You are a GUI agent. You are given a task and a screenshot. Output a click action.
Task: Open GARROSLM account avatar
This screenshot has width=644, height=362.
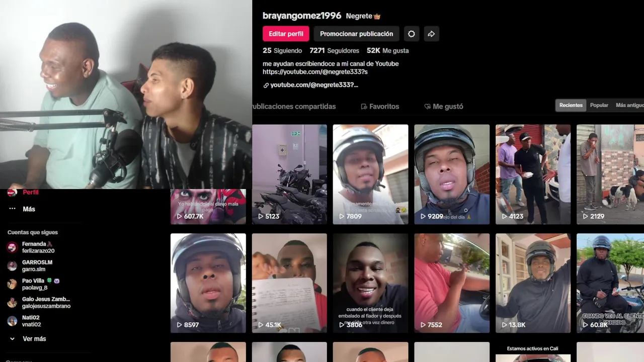pos(12,266)
